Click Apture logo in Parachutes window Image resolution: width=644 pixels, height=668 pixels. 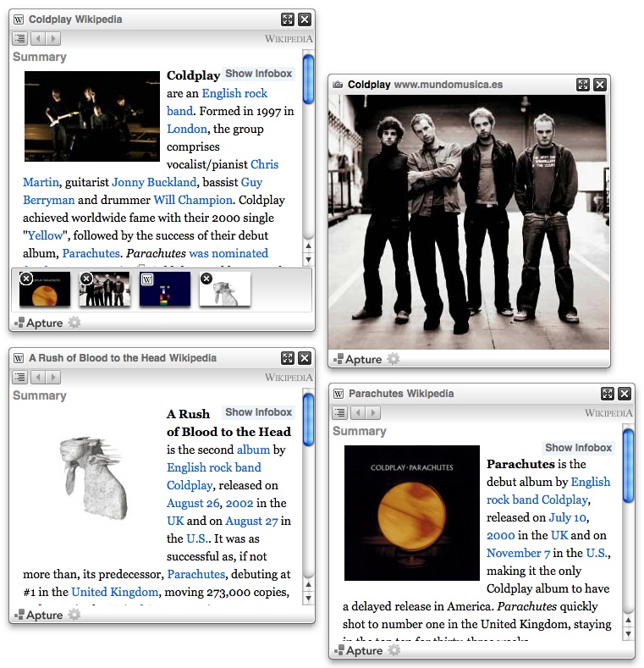[359, 650]
